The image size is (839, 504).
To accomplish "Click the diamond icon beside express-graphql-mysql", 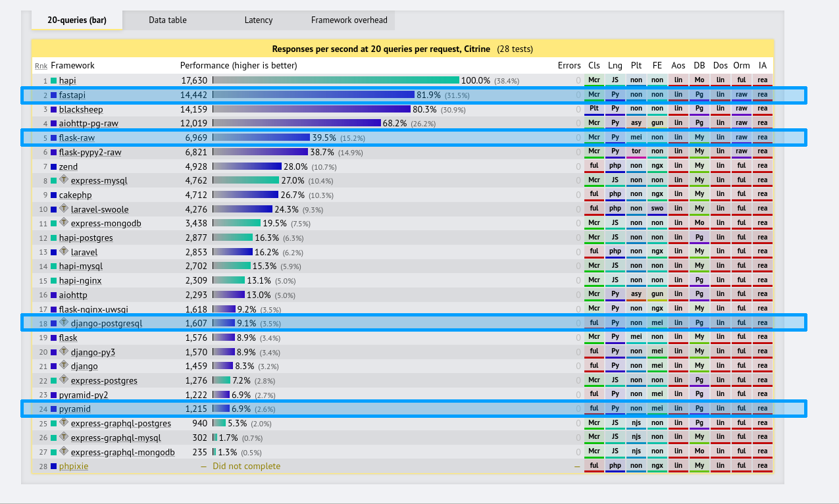I will (64, 437).
